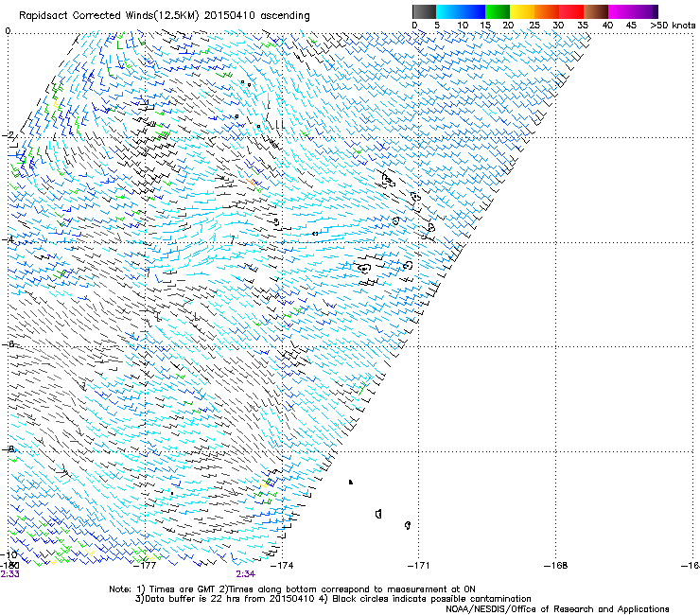Click the purple time stamp 2:33
700x615 pixels.
tap(9, 574)
